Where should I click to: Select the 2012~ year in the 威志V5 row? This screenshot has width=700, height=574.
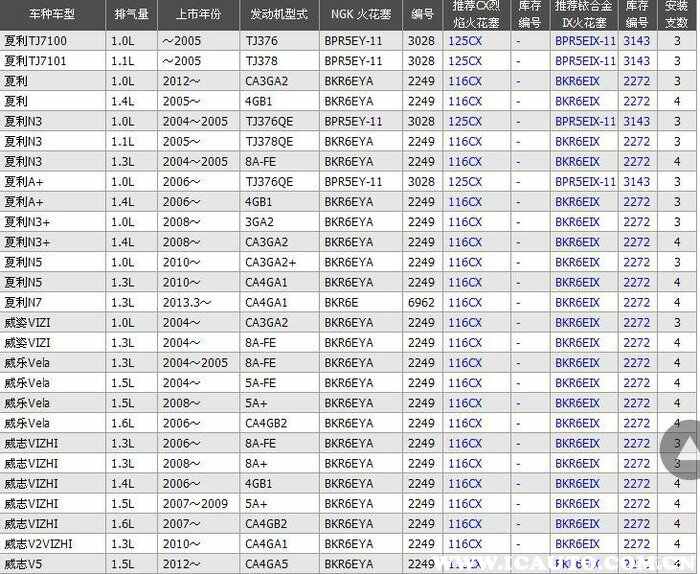[181, 564]
